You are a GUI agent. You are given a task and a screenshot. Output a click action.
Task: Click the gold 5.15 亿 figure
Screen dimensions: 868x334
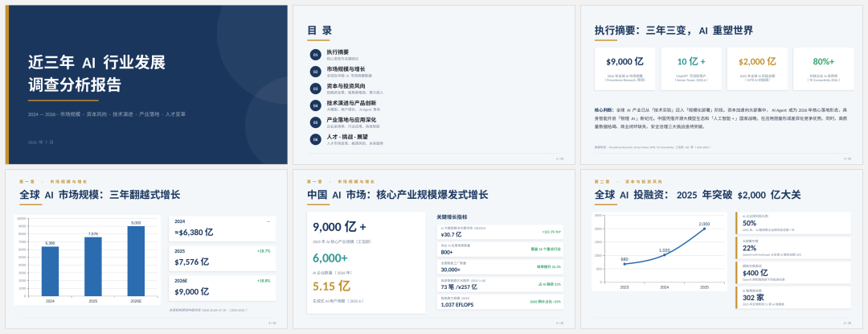pyautogui.click(x=331, y=287)
